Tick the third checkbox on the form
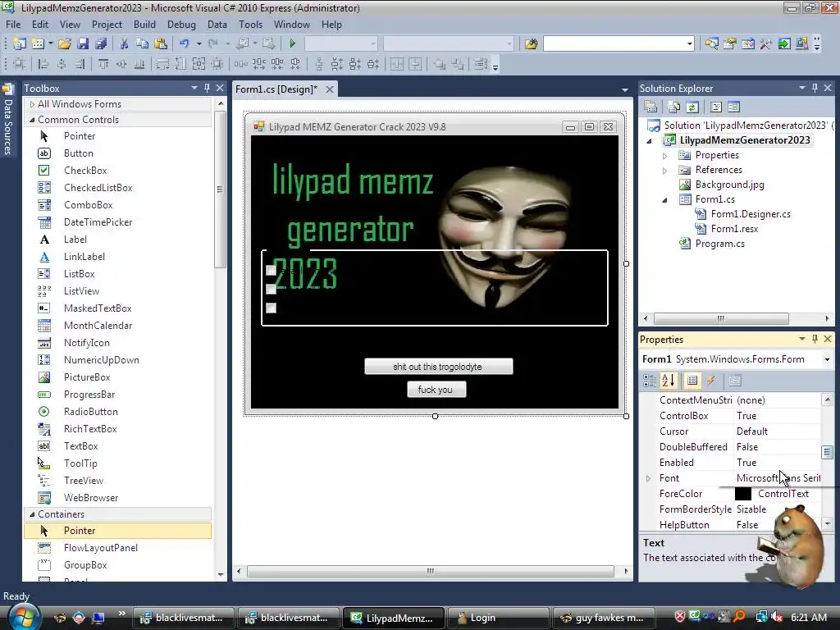The height and width of the screenshot is (630, 840). 271,308
